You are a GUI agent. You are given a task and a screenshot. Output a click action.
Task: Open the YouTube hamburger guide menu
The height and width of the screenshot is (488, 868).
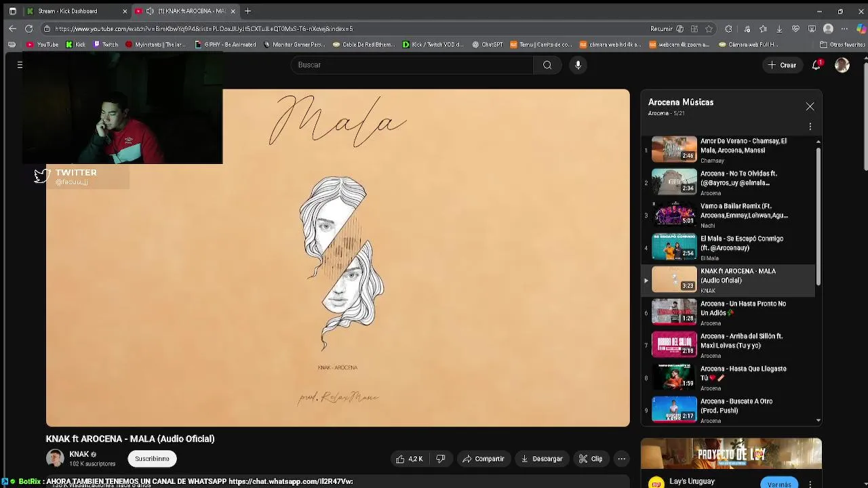tap(20, 65)
